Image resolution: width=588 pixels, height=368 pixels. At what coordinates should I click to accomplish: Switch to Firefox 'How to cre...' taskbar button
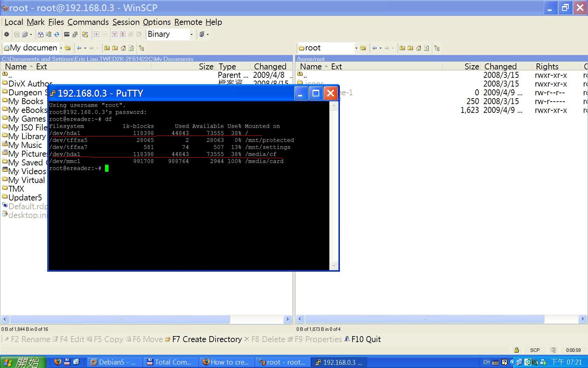227,362
